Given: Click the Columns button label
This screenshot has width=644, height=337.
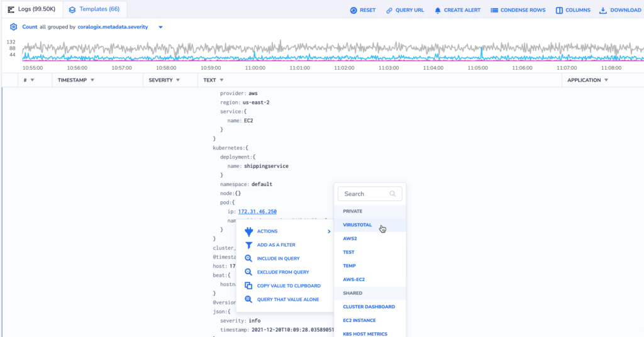Looking at the screenshot, I should 578,10.
